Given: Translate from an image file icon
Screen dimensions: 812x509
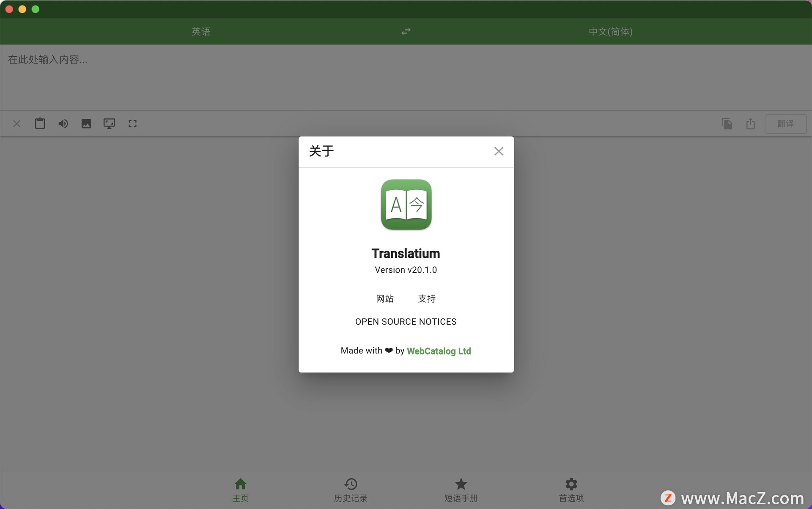Looking at the screenshot, I should (x=86, y=123).
